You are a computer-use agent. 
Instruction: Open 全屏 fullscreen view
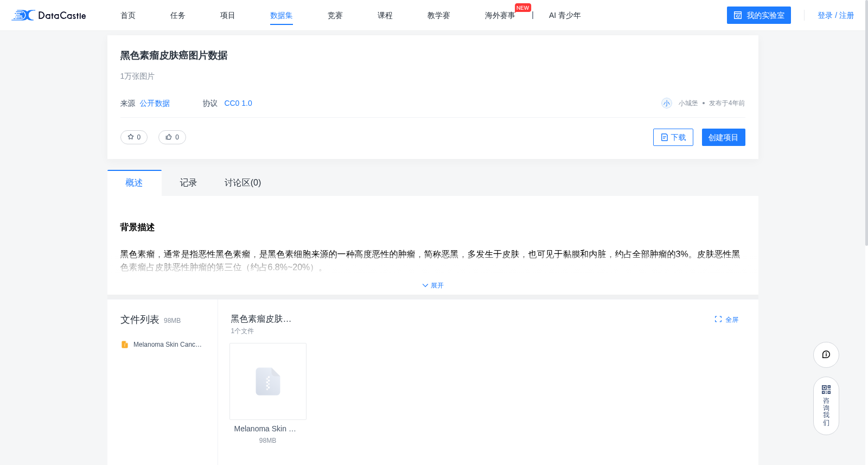pyautogui.click(x=726, y=320)
